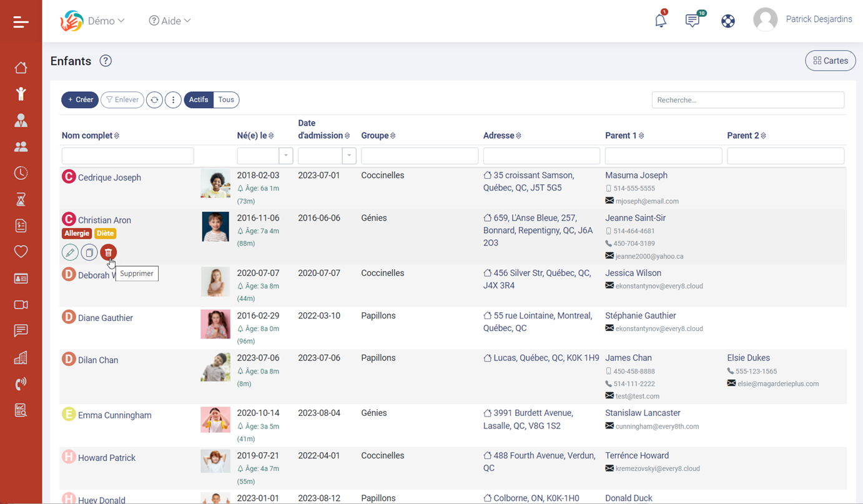Open the Né(e) le date filter dropdown
Image resolution: width=863 pixels, height=504 pixels.
click(286, 156)
